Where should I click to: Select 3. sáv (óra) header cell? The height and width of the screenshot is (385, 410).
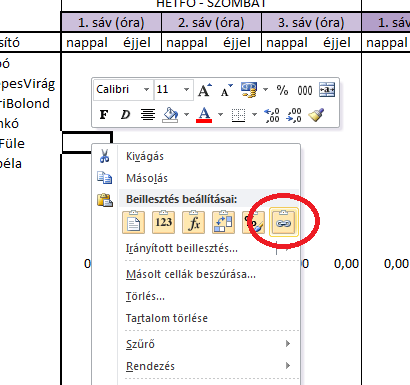coord(311,23)
